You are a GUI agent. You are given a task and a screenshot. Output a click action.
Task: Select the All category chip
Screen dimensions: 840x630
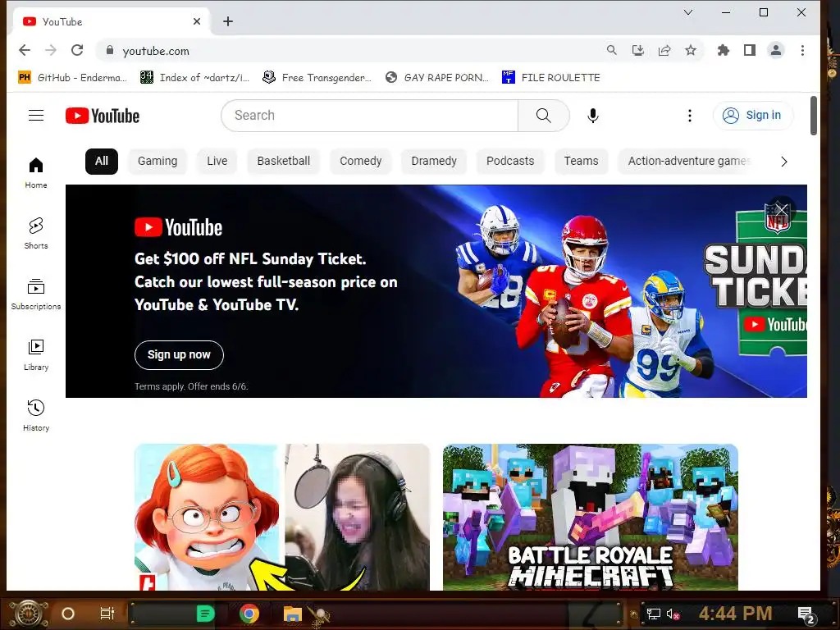click(x=101, y=162)
